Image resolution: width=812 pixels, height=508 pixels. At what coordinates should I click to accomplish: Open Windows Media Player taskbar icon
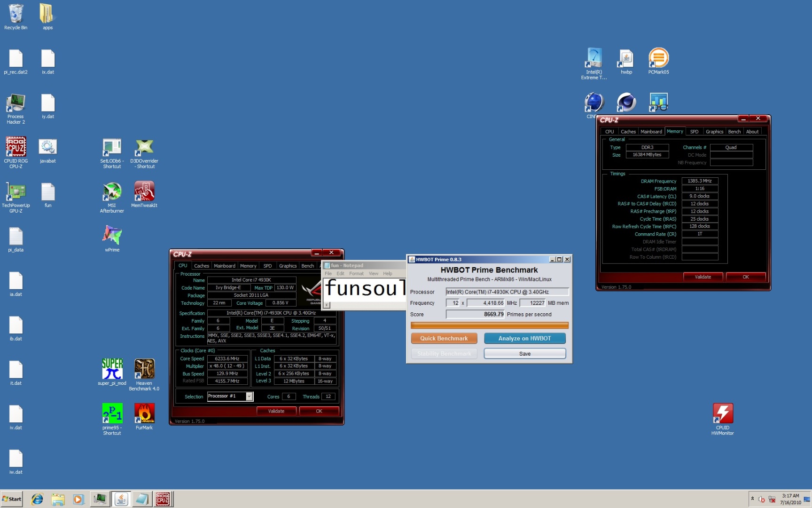(78, 499)
